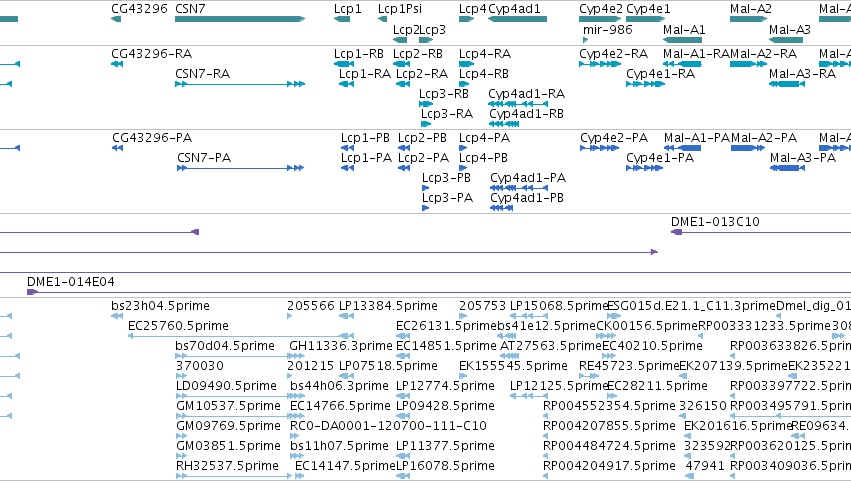Click the CG43296-PA protein label
The image size is (851, 481).
(152, 137)
